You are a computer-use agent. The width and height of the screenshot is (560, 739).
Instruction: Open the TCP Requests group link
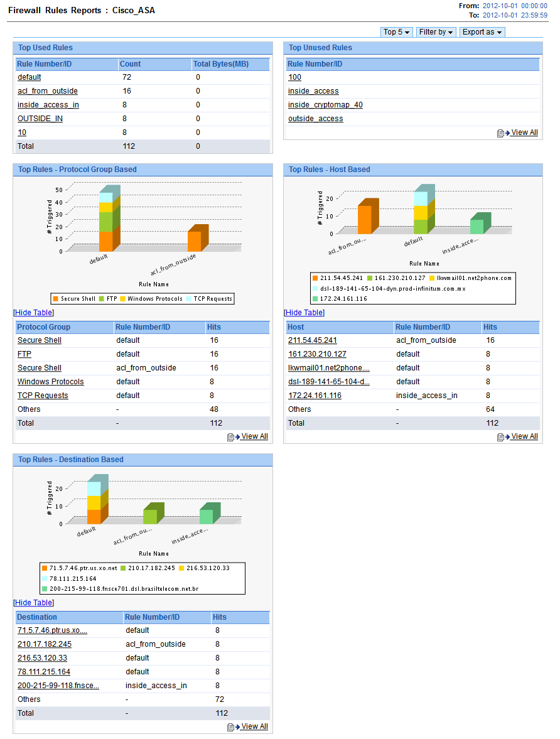(x=43, y=396)
